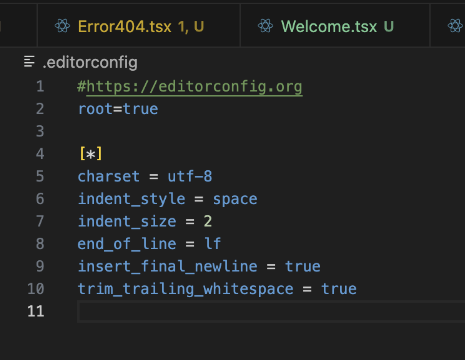Switch to the Welcome.tsx tab
This screenshot has height=360, width=465.
335,26
